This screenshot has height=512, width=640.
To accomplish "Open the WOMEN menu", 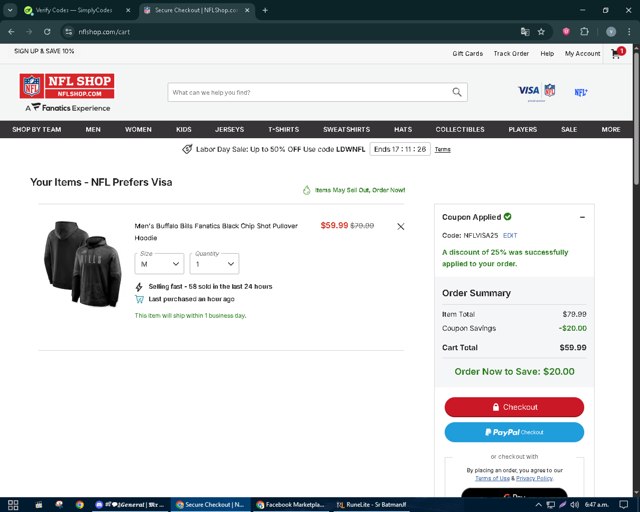I will coord(138,129).
